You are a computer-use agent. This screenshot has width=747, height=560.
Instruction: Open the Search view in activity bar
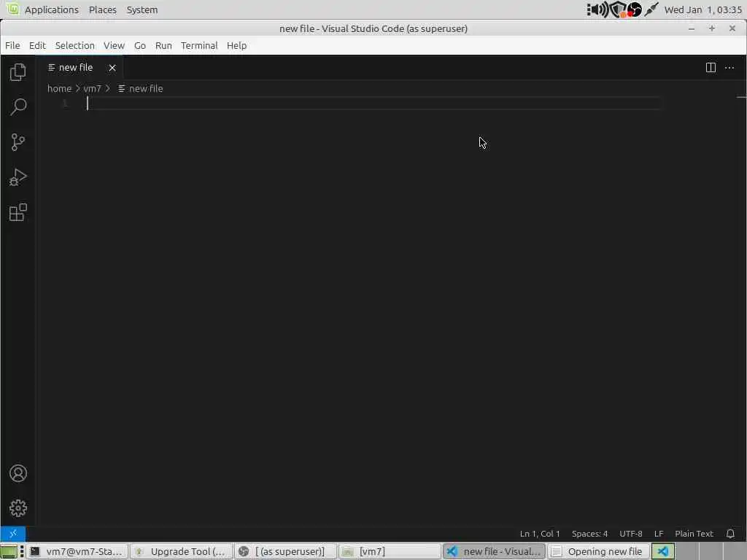point(18,106)
